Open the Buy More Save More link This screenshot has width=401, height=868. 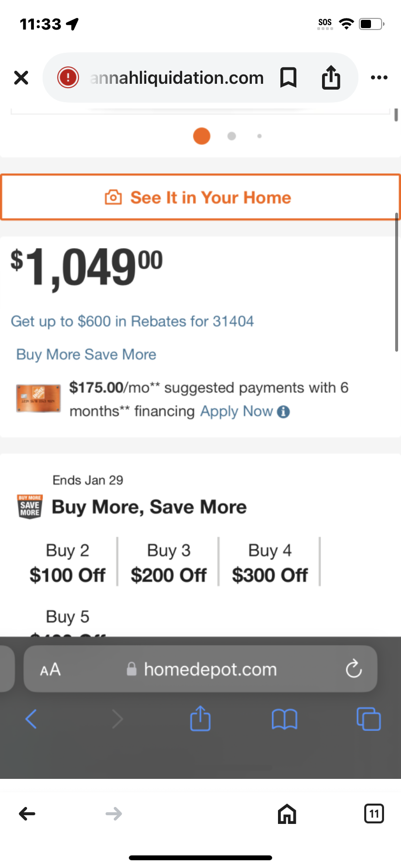[86, 355]
